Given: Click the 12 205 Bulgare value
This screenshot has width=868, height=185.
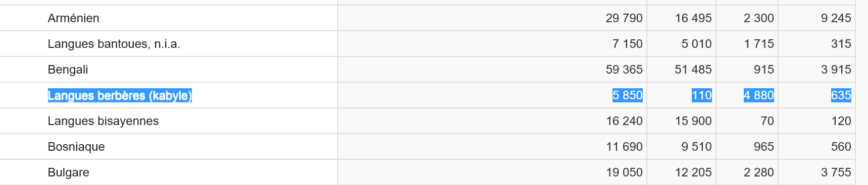Looking at the screenshot, I should [x=693, y=172].
